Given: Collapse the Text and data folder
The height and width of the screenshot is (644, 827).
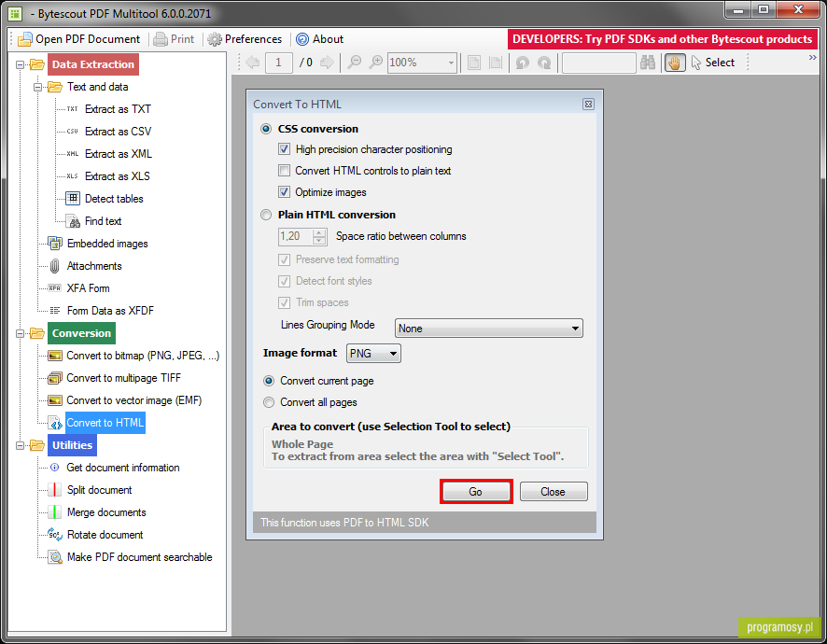Looking at the screenshot, I should coord(38,87).
